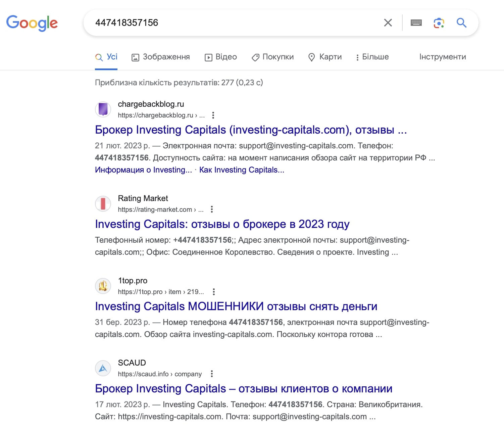Image resolution: width=504 pixels, height=431 pixels.
Task: Switch to the Зображення tab
Action: coord(160,57)
